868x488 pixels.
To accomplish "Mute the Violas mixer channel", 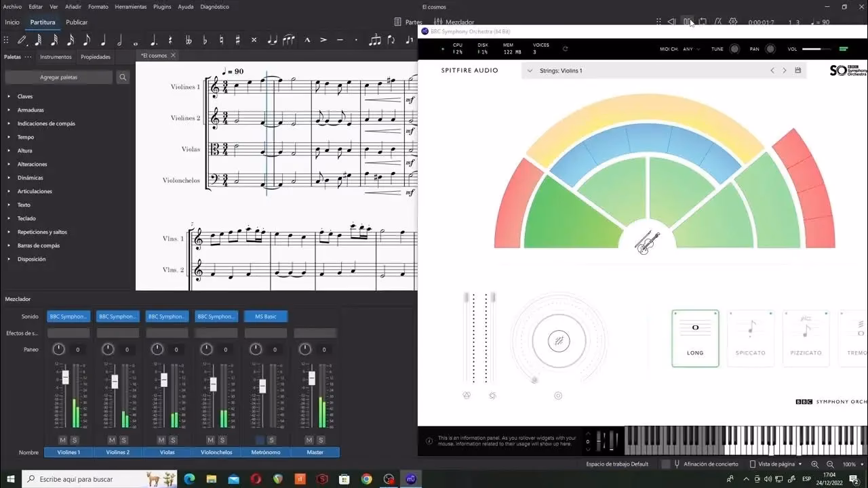I will (x=161, y=439).
